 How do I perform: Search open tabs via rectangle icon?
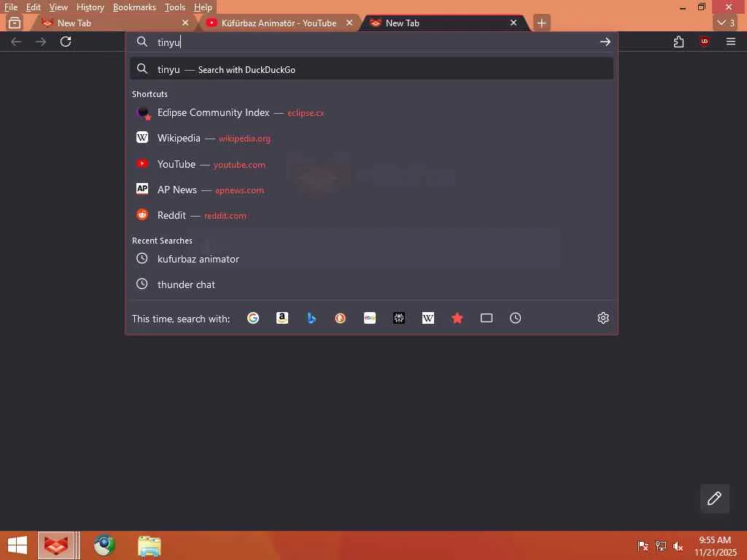[487, 318]
